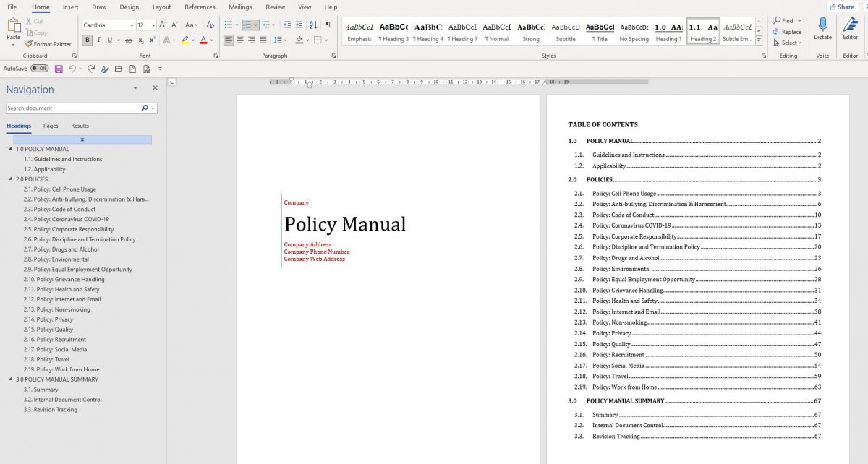Toggle Bold formatting
Viewport: 868px width, 464px height.
click(x=88, y=40)
